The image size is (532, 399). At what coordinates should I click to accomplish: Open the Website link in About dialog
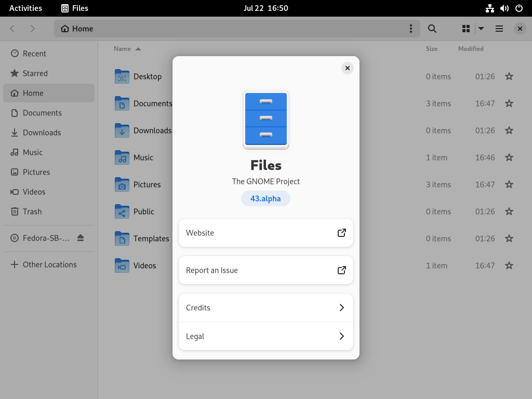point(265,233)
